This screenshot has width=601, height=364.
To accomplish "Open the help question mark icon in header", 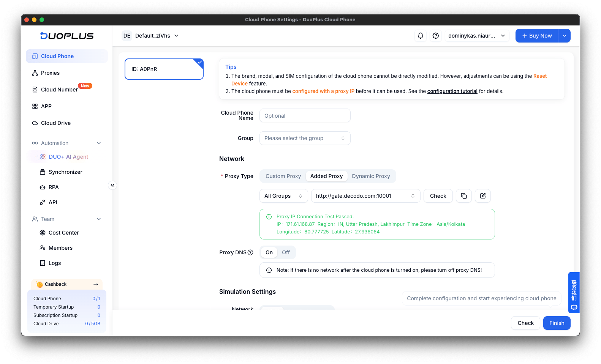I will point(436,36).
